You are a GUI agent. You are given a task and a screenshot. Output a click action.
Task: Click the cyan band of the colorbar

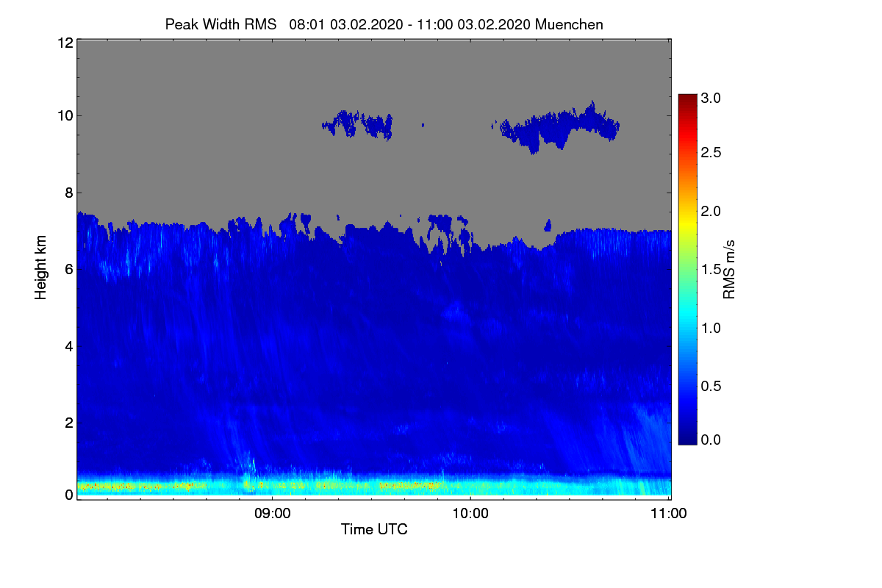click(x=687, y=312)
